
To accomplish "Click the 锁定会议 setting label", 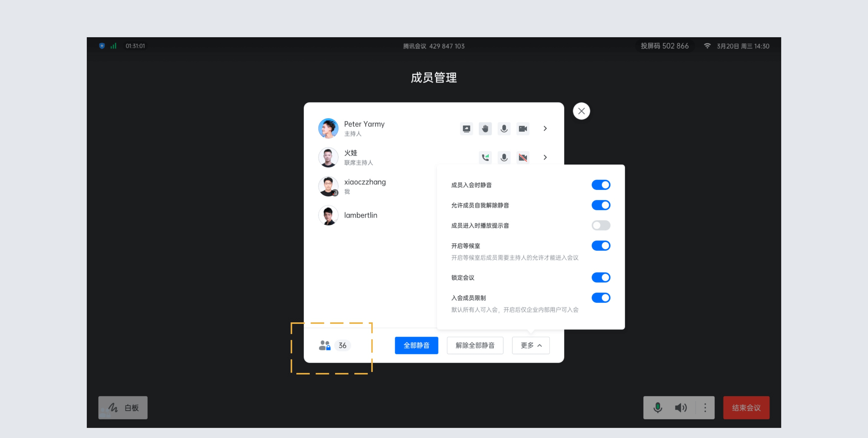I will pyautogui.click(x=463, y=278).
